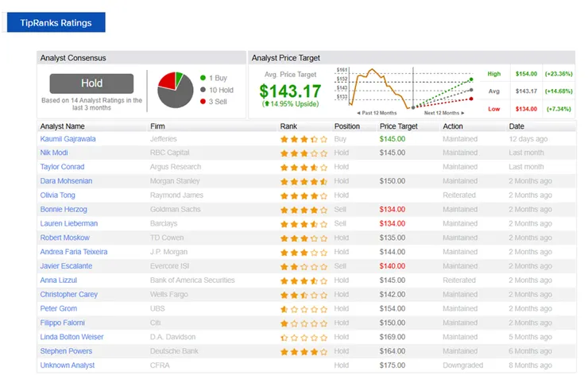Click the 12 days ago date cell
Image resolution: width=588 pixels, height=383 pixels.
coord(528,139)
